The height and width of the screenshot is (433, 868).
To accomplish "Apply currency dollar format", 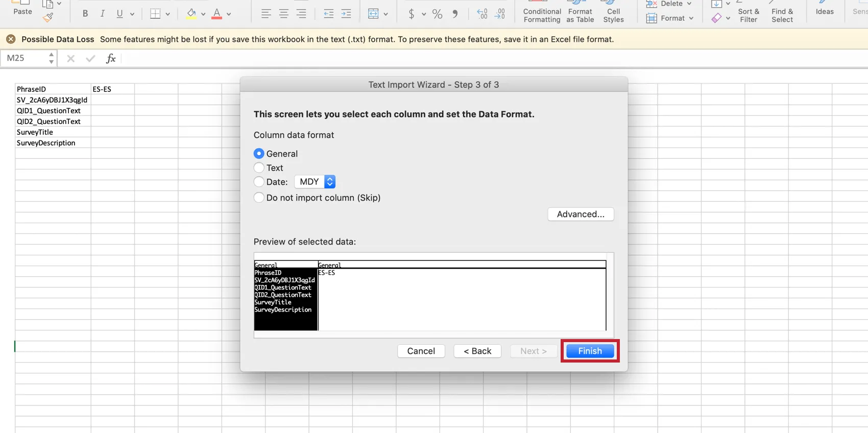I will pos(412,14).
